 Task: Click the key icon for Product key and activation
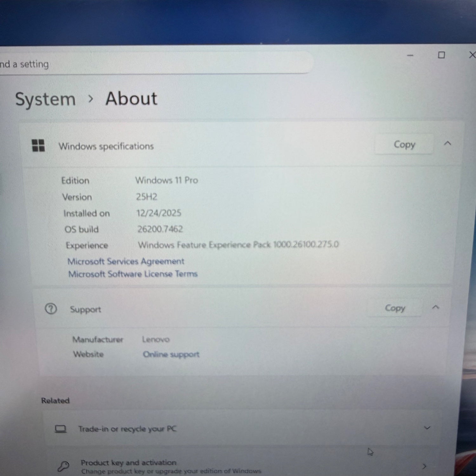tap(63, 466)
